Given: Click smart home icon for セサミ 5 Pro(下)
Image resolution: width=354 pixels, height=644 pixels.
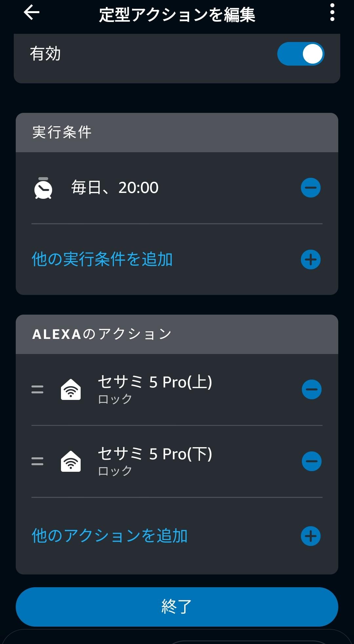Looking at the screenshot, I should (x=71, y=461).
